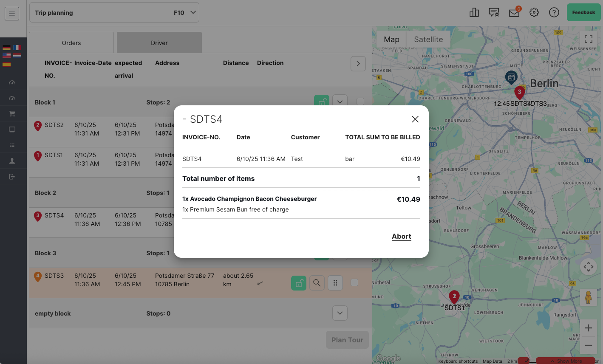Click the €10.49 item price in bold
Image resolution: width=603 pixels, height=364 pixels.
tap(408, 199)
